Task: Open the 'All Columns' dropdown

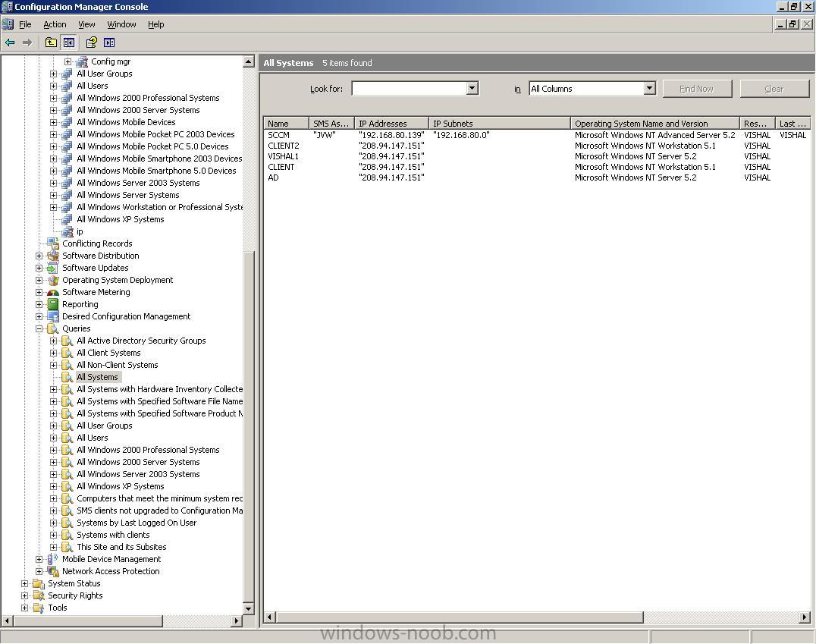Action: [649, 88]
